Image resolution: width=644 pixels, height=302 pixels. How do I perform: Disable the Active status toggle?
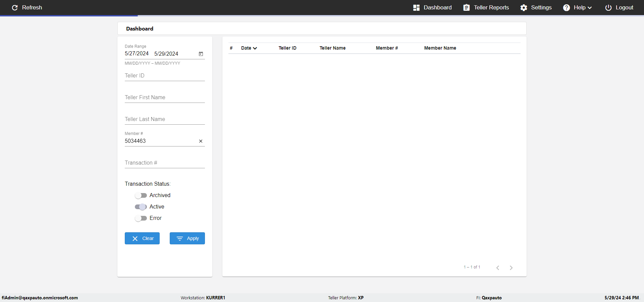(141, 207)
